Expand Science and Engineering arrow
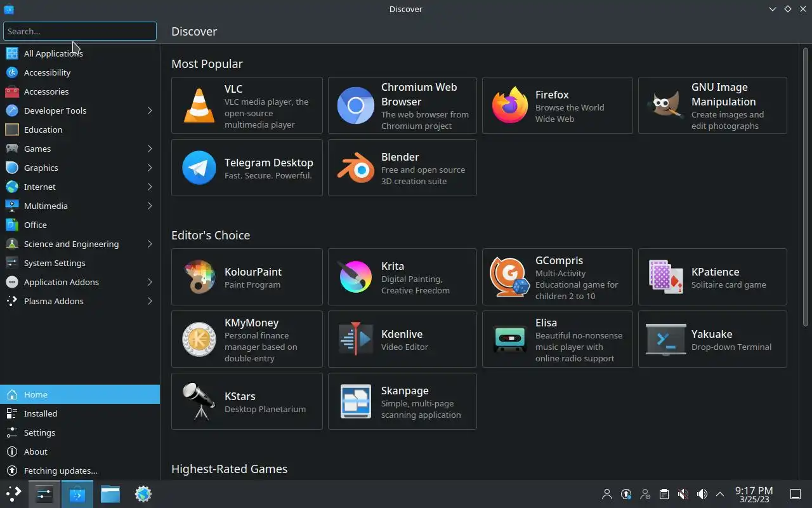The height and width of the screenshot is (508, 812). coord(150,244)
